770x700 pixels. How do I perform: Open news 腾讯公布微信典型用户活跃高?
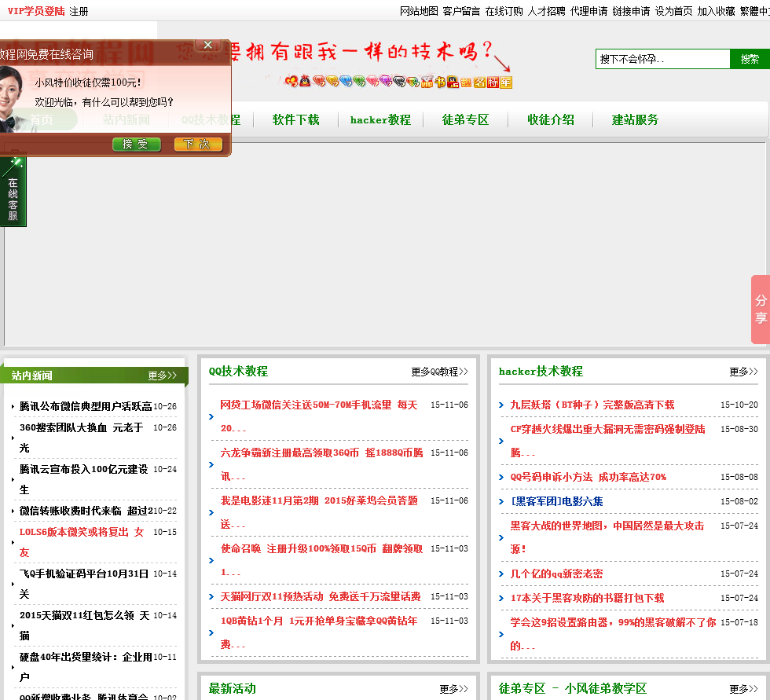tap(86, 406)
